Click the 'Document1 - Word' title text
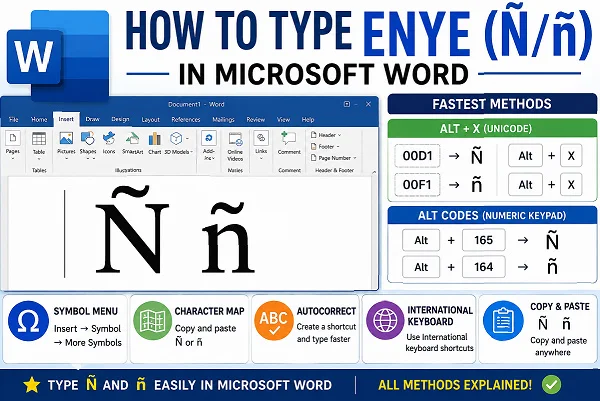This screenshot has height=401, width=600. tap(196, 104)
